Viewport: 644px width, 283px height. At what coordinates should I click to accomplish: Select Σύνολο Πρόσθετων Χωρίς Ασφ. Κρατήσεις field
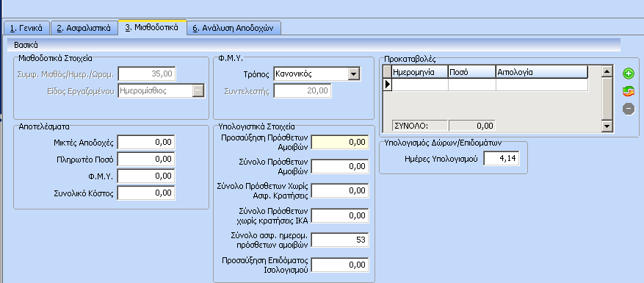340,191
